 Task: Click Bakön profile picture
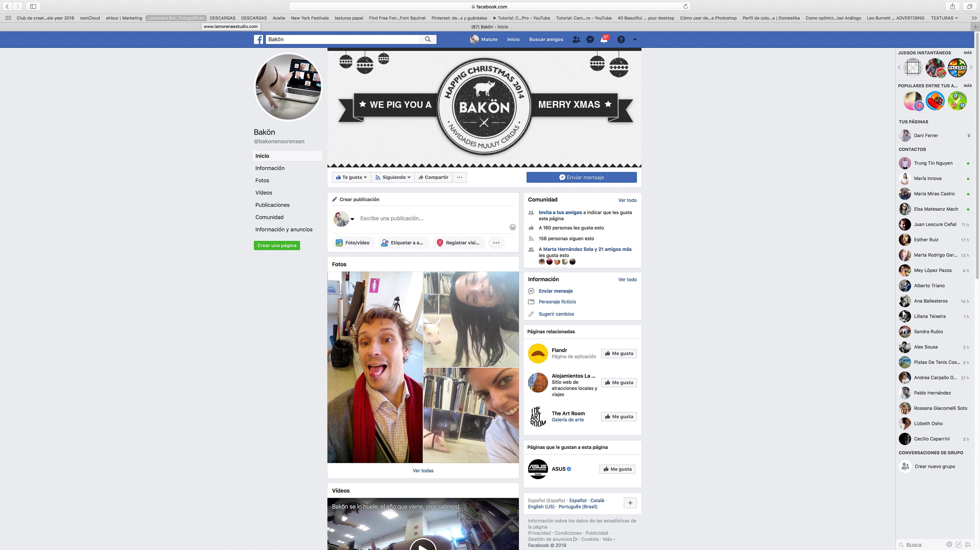coord(288,87)
